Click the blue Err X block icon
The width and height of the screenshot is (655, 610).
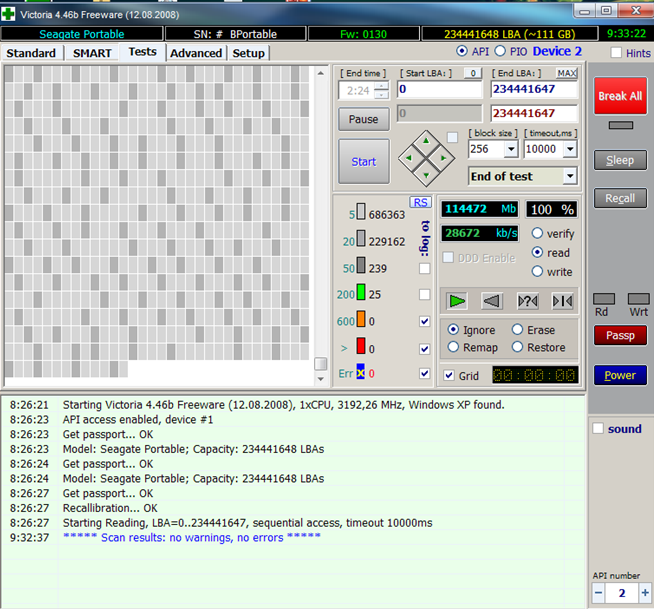click(361, 371)
